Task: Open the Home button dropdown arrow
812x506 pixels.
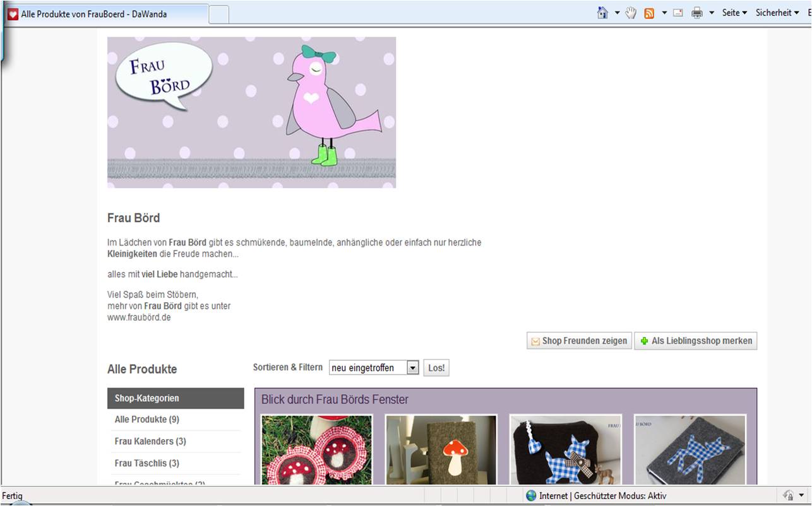Action: 617,13
